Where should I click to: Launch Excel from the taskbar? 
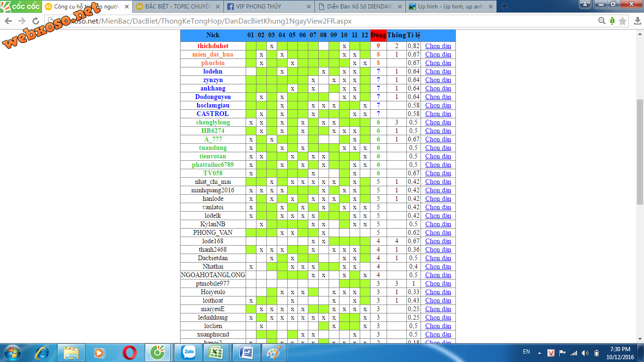pyautogui.click(x=216, y=353)
